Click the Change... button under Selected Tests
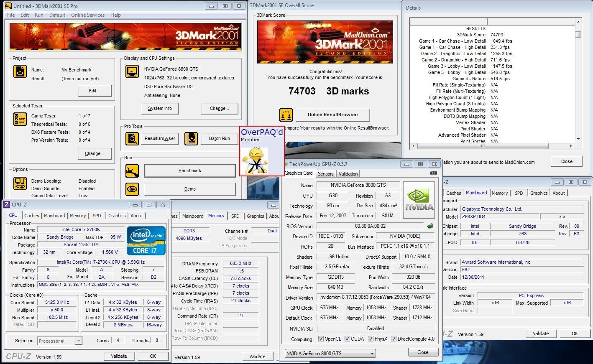This screenshot has width=593, height=364. pyautogui.click(x=95, y=153)
